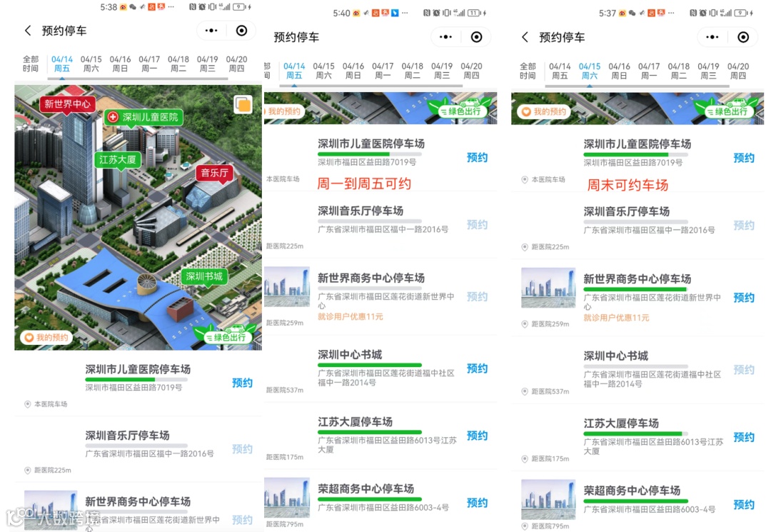Tap the 深圳儿童医院 map marker
Image resolution: width=771 pixels, height=532 pixels.
144,117
